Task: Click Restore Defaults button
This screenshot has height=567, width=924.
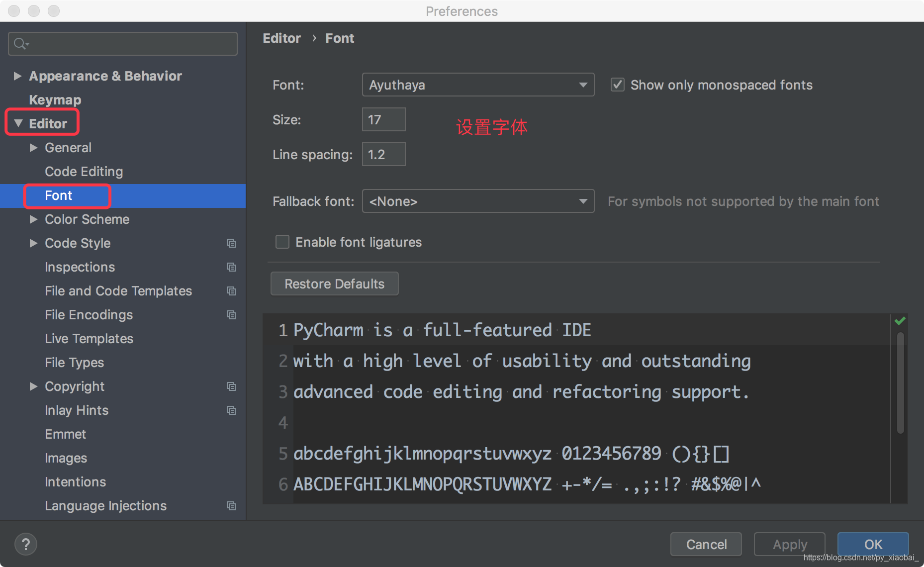Action: pyautogui.click(x=334, y=283)
